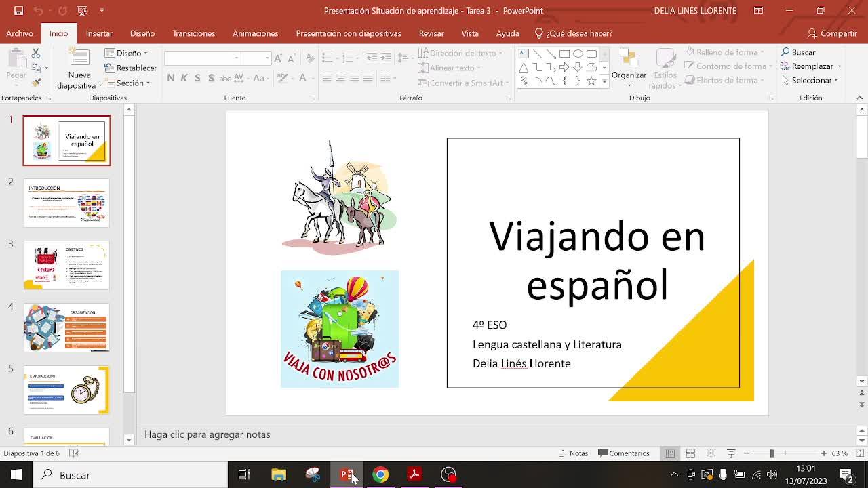Click the Save icon in title bar
Image resolution: width=868 pixels, height=488 pixels.
click(x=18, y=10)
